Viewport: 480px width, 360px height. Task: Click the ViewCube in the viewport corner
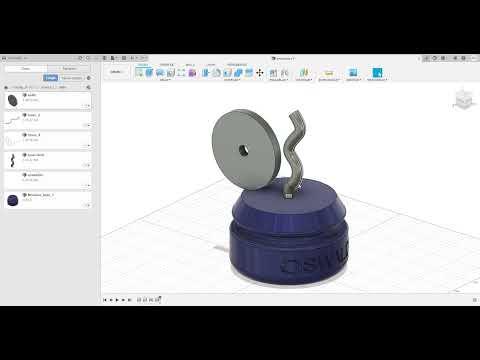(463, 99)
